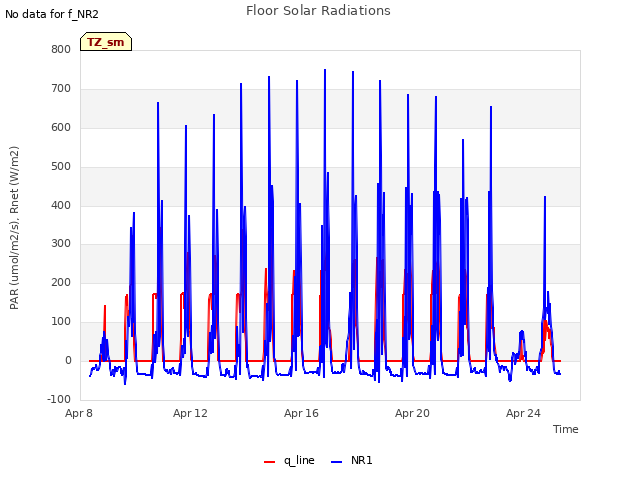
Task: Click the 'No data for f_NR2' message
Action: coord(52,14)
